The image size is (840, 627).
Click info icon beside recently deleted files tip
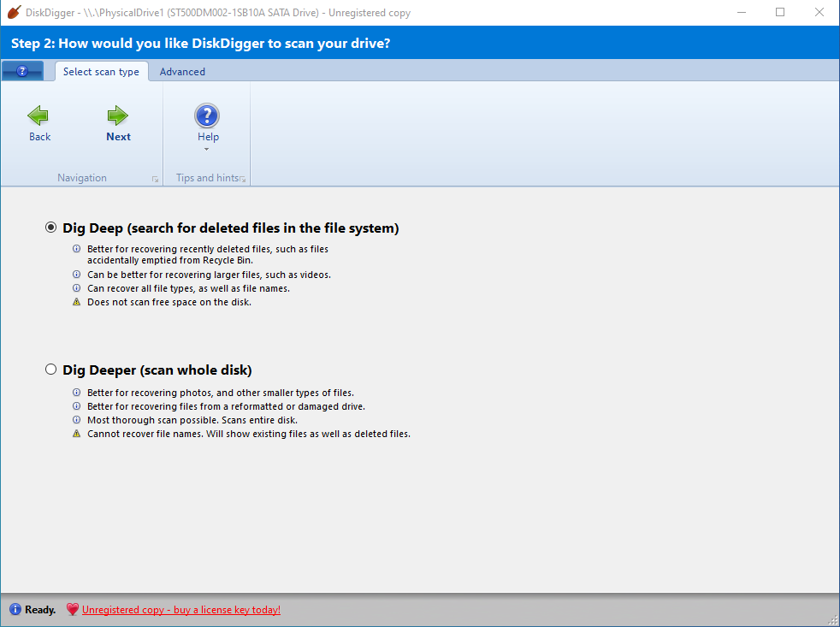(77, 249)
